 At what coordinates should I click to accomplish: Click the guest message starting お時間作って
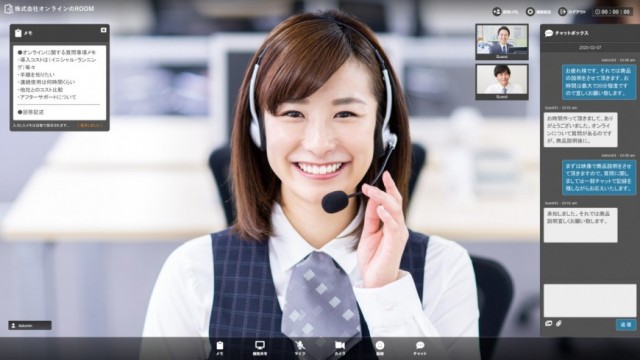point(580,129)
